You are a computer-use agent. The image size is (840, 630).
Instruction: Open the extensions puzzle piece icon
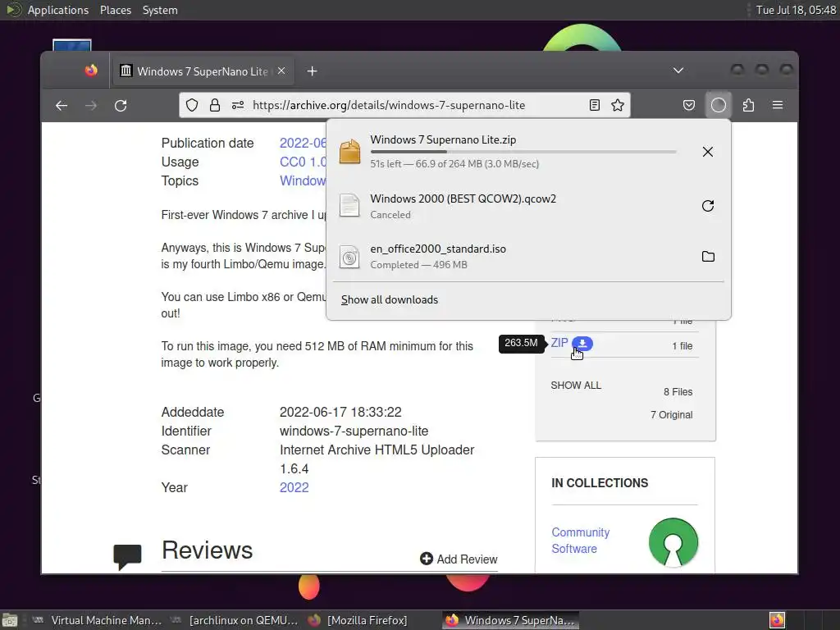click(748, 105)
